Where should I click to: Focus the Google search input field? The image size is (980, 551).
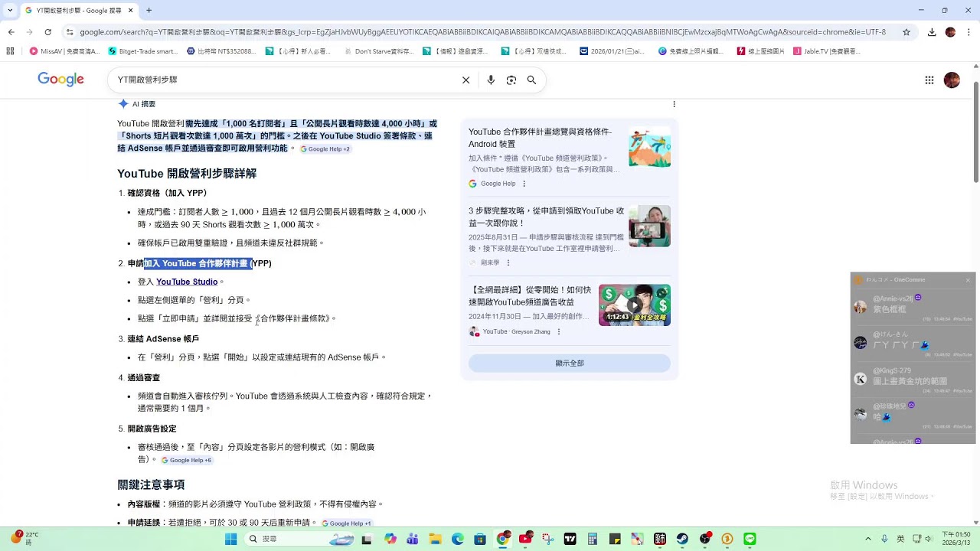[285, 80]
